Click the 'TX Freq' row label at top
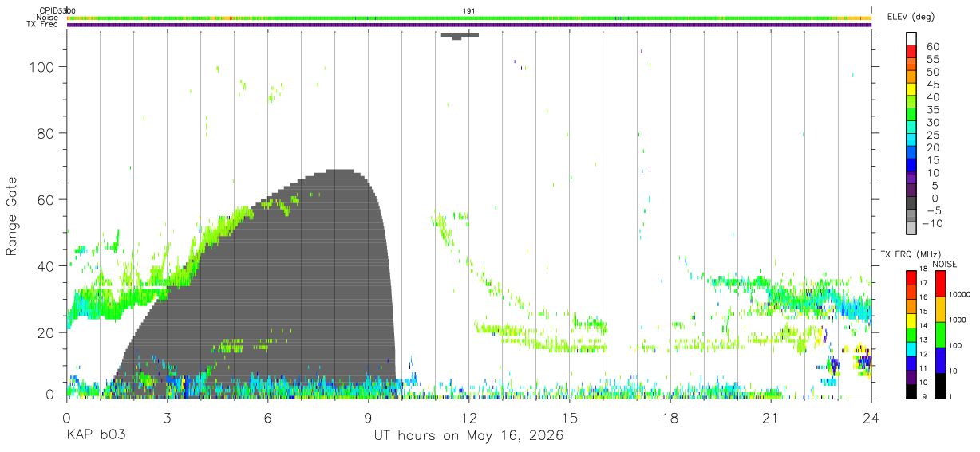 click(42, 25)
